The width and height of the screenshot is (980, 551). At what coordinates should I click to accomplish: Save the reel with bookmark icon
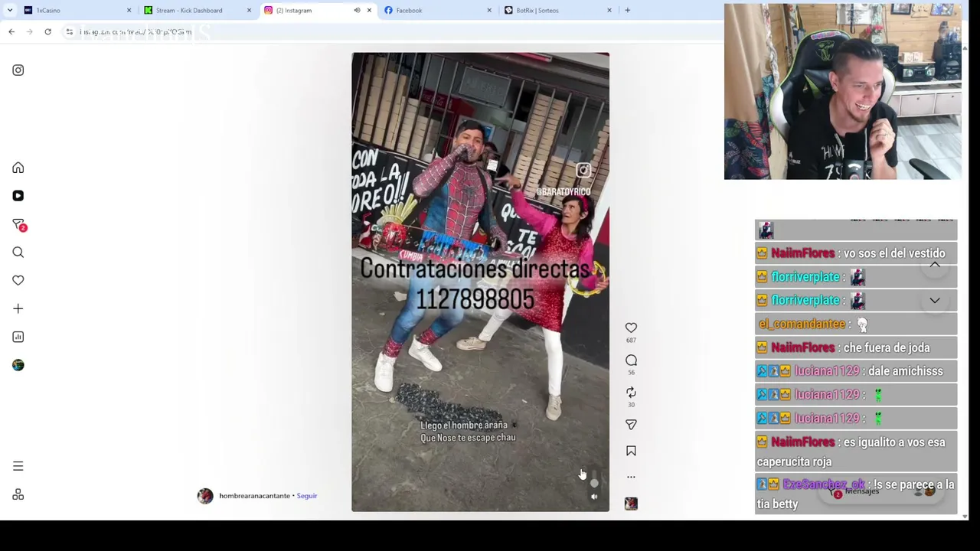(631, 452)
